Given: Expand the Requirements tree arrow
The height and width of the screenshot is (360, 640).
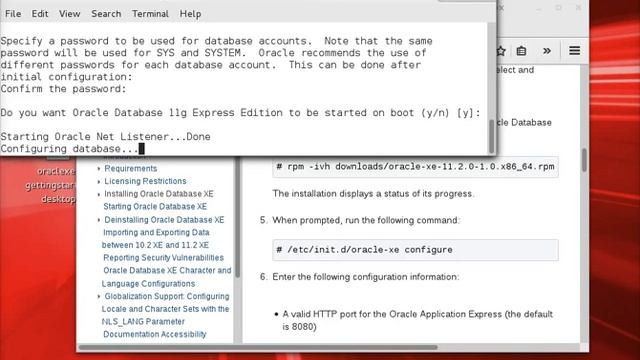Looking at the screenshot, I should (x=99, y=169).
